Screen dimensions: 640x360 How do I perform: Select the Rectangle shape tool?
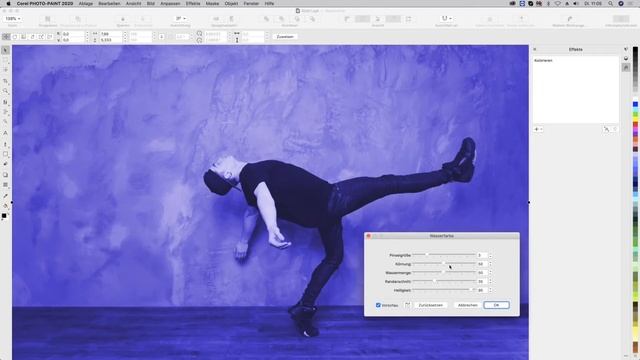click(x=5, y=154)
